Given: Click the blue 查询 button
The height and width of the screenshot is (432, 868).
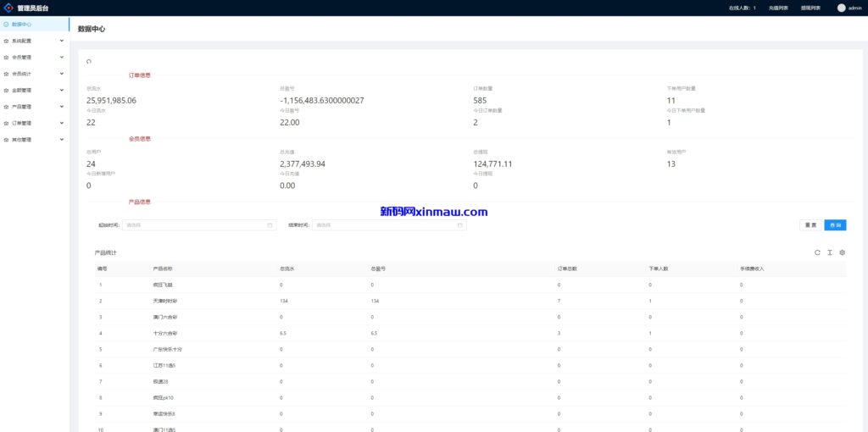Looking at the screenshot, I should click(x=835, y=225).
